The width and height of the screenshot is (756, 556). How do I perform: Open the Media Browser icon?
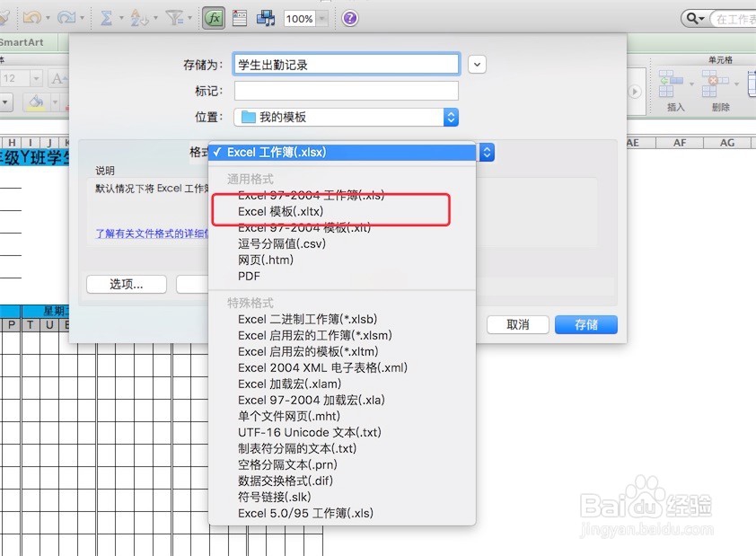pyautogui.click(x=266, y=18)
